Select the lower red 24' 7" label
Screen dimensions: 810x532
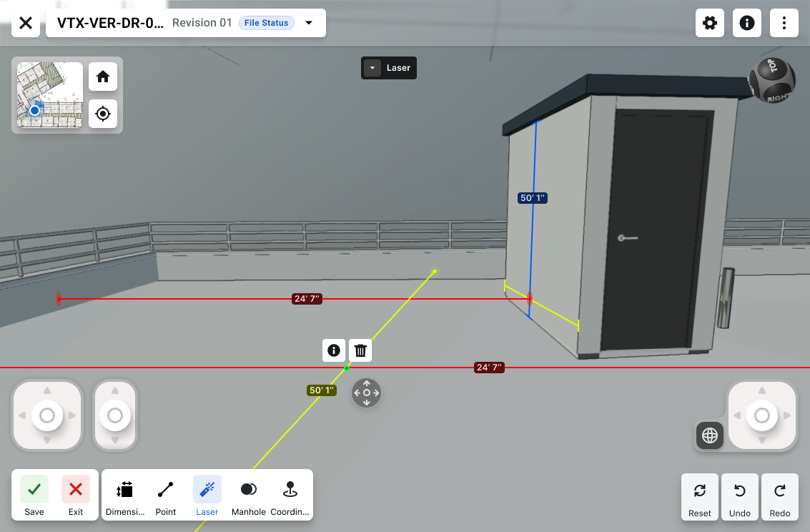coord(489,368)
